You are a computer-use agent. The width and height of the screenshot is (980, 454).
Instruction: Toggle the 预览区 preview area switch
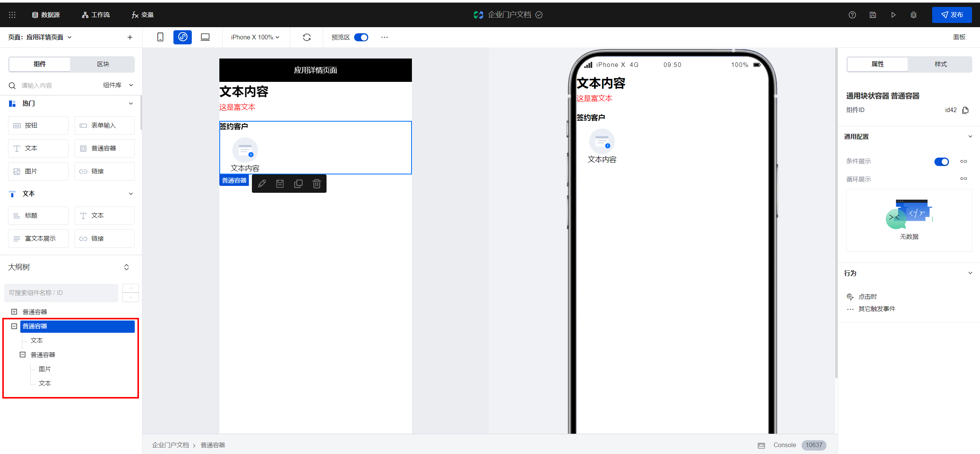point(361,37)
